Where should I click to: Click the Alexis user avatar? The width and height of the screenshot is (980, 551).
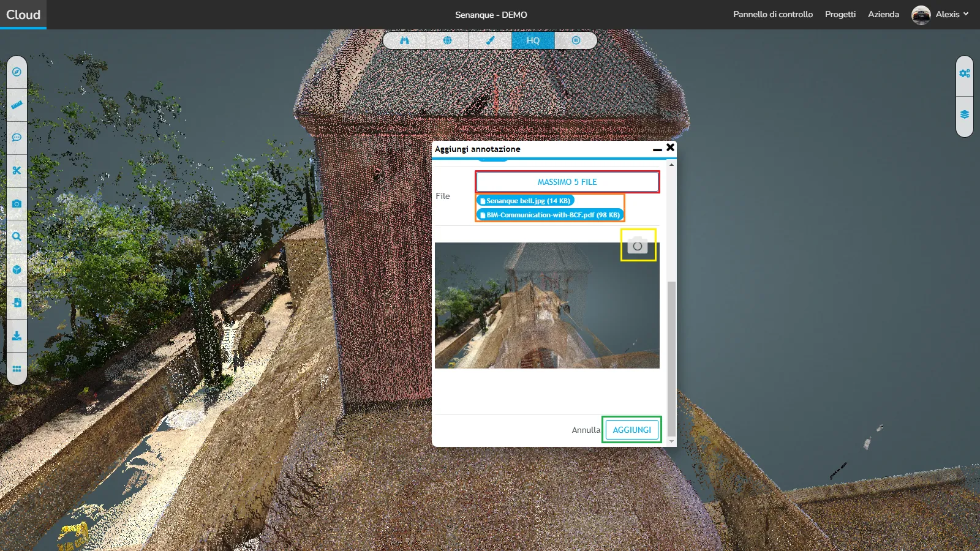pos(921,15)
